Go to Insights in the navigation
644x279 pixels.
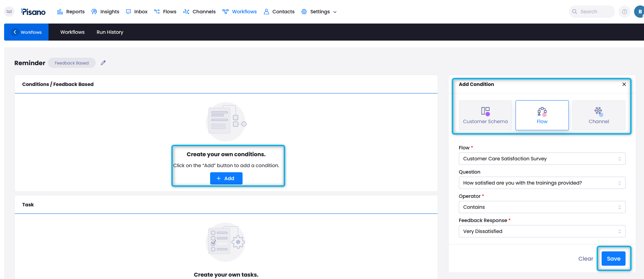105,12
